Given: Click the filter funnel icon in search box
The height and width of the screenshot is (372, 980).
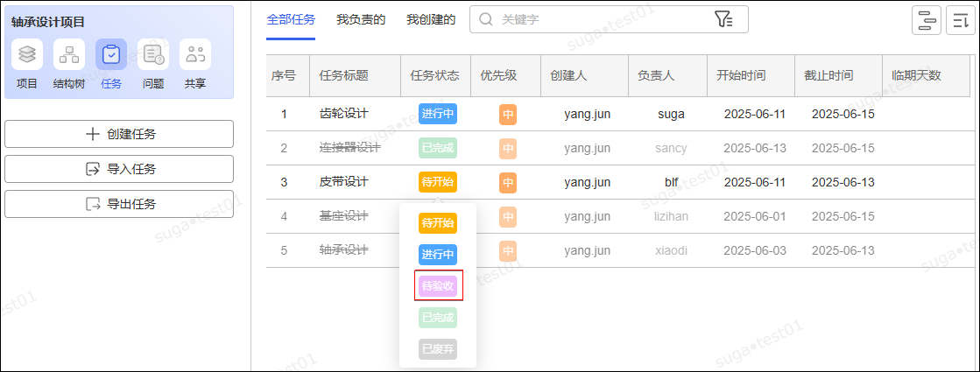Looking at the screenshot, I should pos(723,19).
